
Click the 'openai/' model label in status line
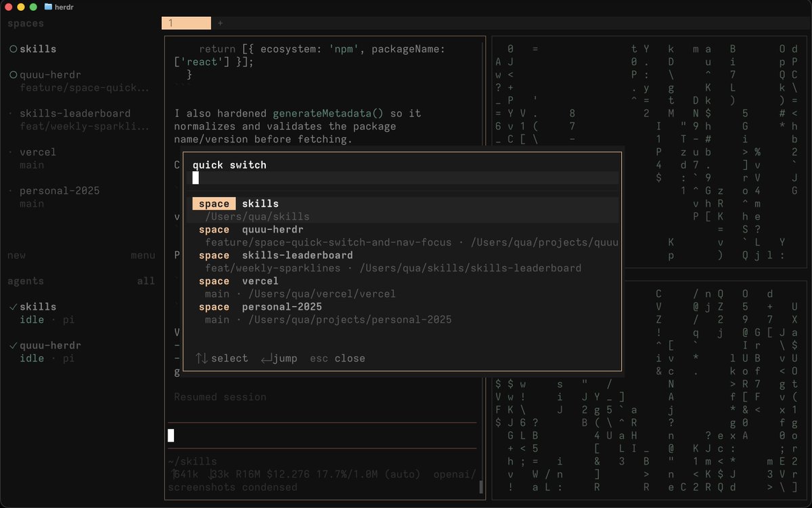(x=455, y=474)
